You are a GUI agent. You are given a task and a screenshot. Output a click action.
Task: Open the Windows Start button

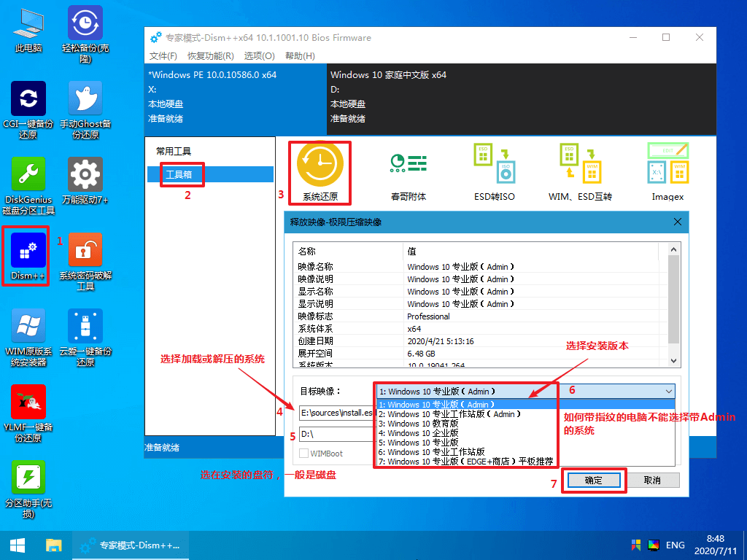point(18,545)
